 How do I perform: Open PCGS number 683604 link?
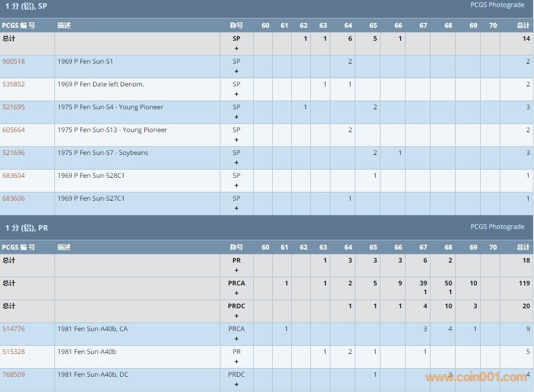(14, 176)
